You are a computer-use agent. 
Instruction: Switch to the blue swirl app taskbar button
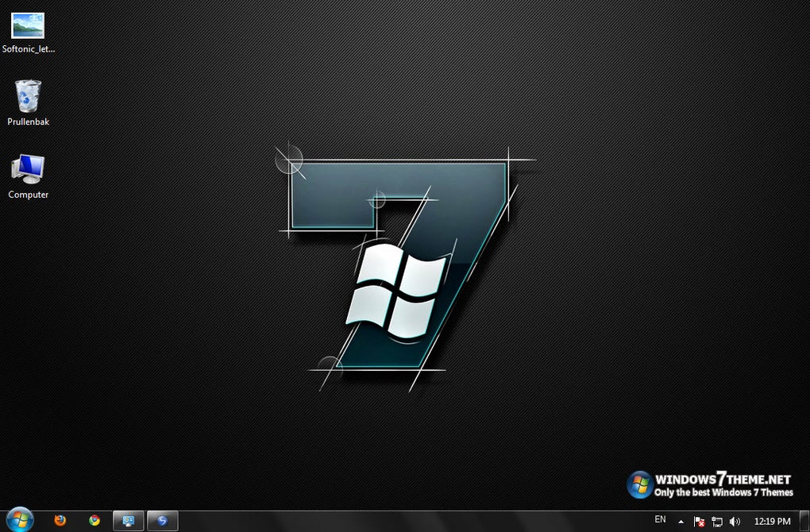[x=163, y=521]
